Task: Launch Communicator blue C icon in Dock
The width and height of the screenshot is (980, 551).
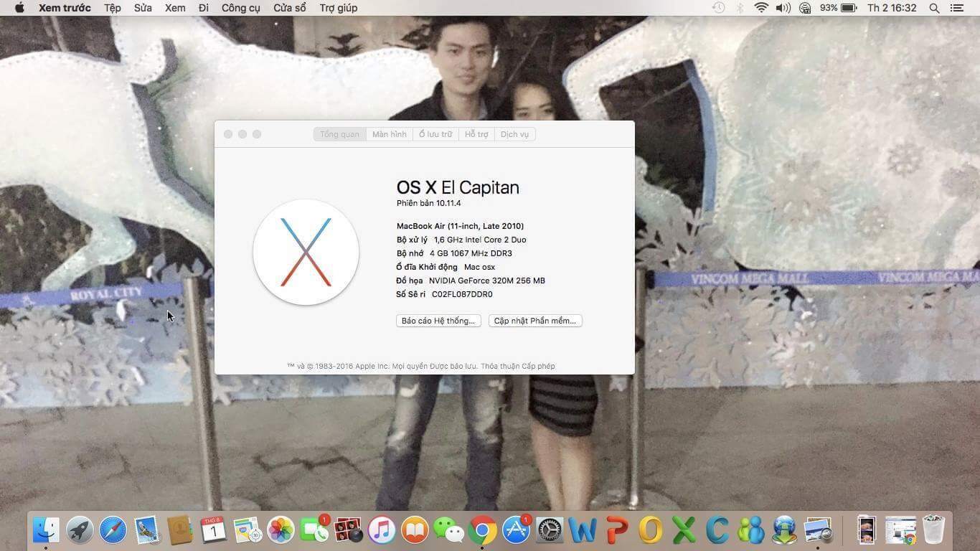Action: tap(717, 530)
